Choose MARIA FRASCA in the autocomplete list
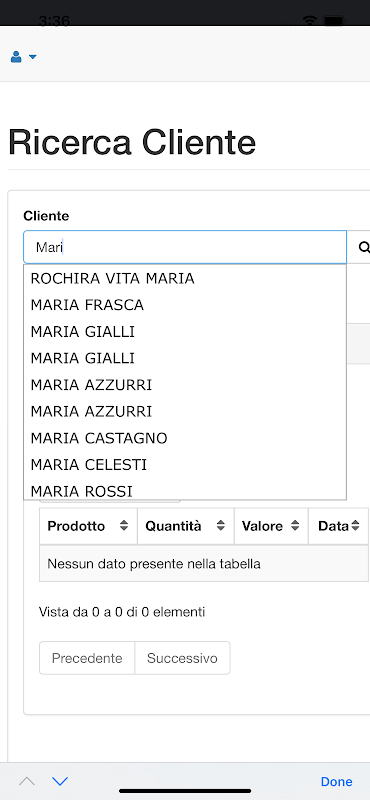This screenshot has height=800, width=370. (x=185, y=305)
